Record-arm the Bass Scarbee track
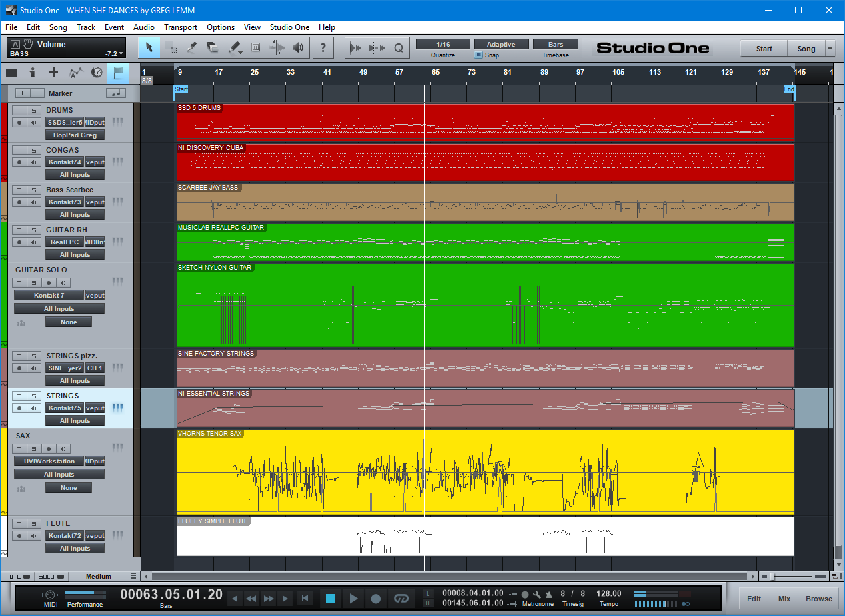The image size is (845, 616). click(x=19, y=202)
